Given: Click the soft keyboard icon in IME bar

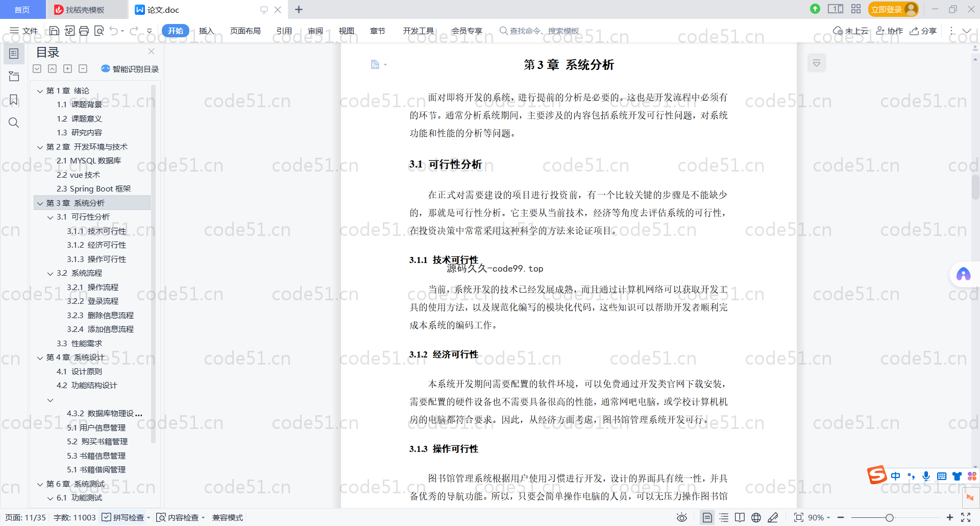Looking at the screenshot, I should tap(942, 476).
